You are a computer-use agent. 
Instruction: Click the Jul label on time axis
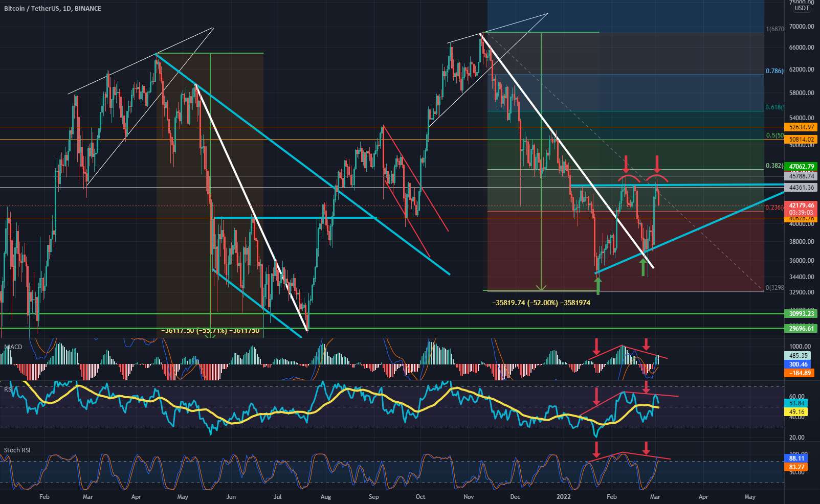click(278, 496)
